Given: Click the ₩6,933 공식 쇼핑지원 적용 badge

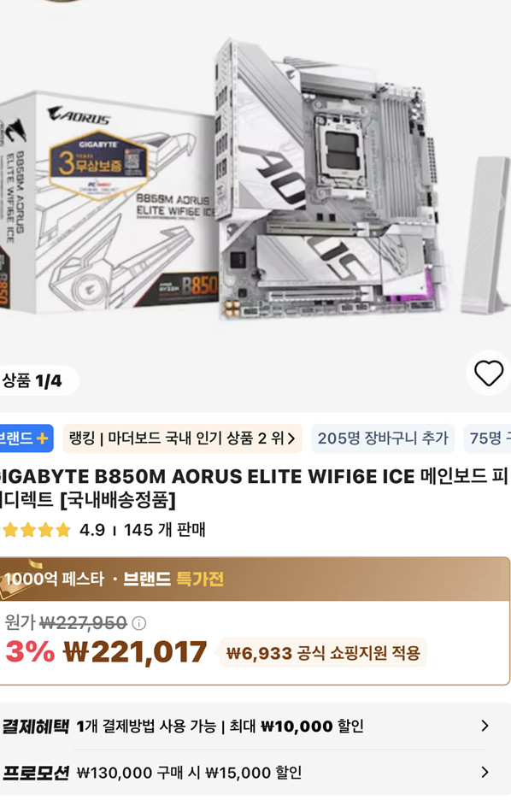Looking at the screenshot, I should click(323, 653).
